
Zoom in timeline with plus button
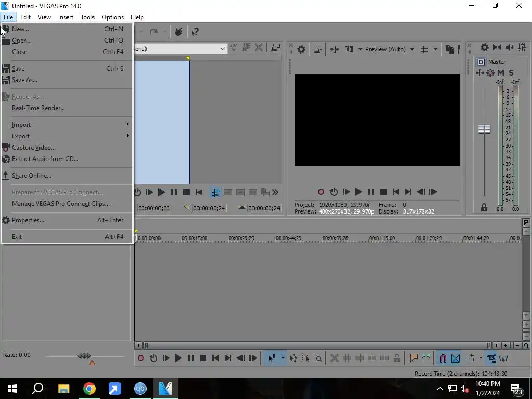(x=506, y=345)
